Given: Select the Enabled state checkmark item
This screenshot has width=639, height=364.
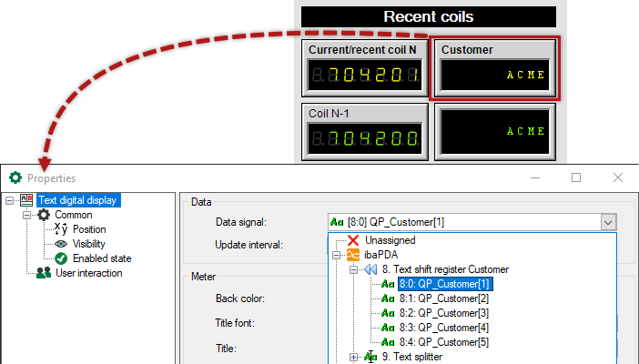Looking at the screenshot, I should (x=100, y=258).
